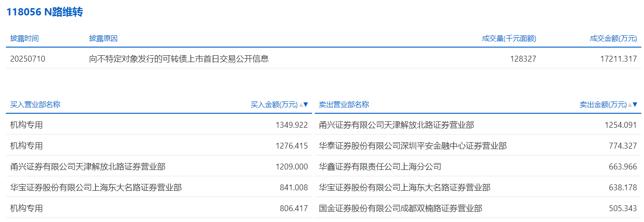Image resolution: width=644 pixels, height=222 pixels.
Task: Click the 成交金额(万元) column header
Action: coord(613,39)
